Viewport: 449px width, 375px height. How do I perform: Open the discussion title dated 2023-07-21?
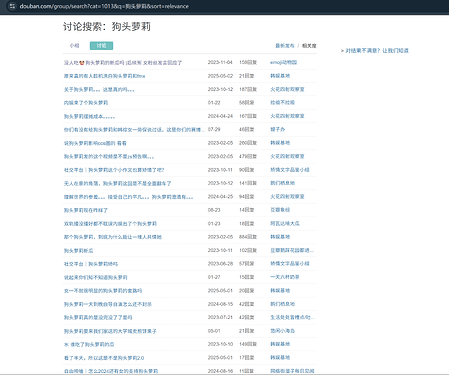tap(98, 317)
